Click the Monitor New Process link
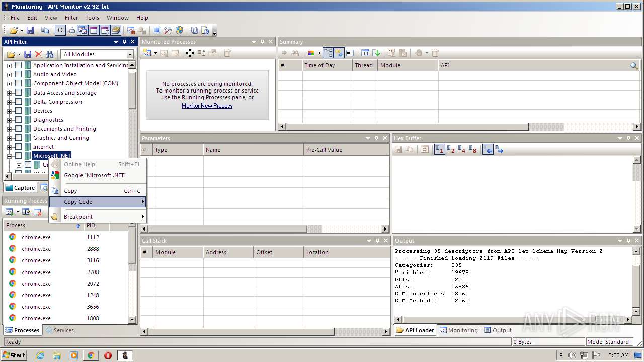The height and width of the screenshot is (362, 644). [x=207, y=106]
